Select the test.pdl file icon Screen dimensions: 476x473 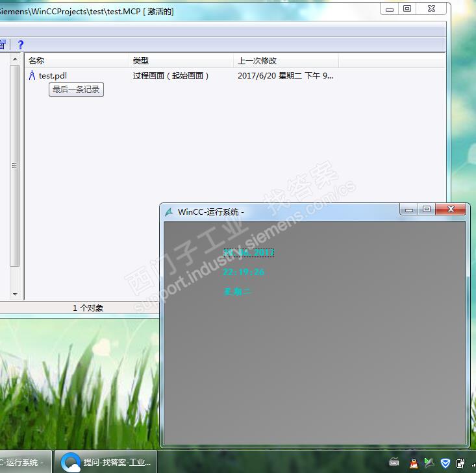tap(32, 75)
